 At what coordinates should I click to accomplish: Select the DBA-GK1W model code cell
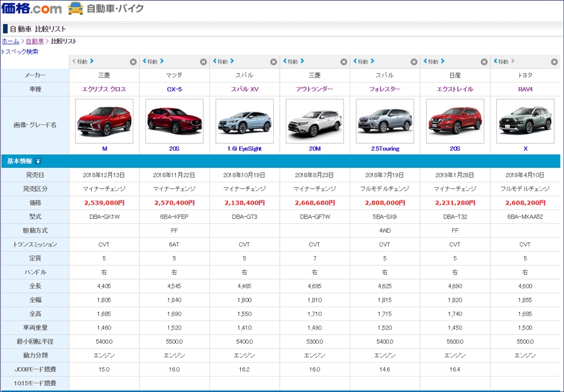[104, 217]
